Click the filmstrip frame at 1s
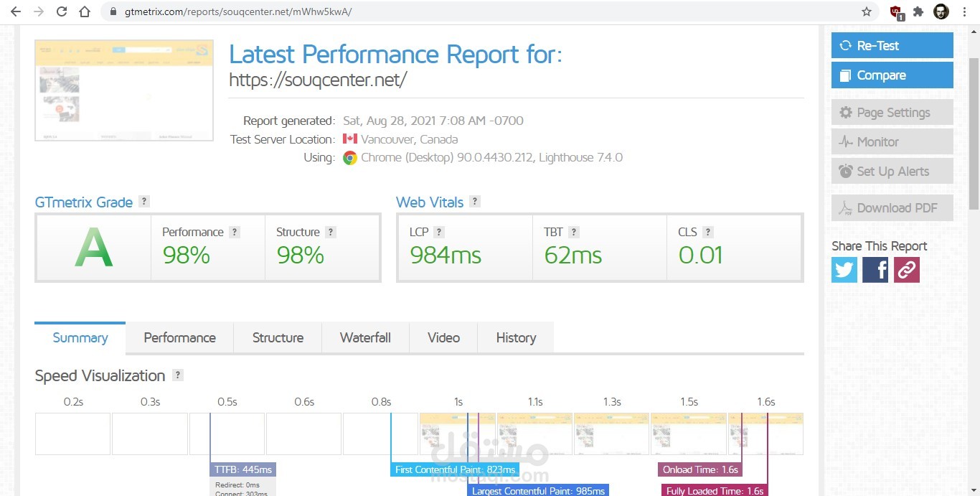980x496 pixels. (x=458, y=434)
